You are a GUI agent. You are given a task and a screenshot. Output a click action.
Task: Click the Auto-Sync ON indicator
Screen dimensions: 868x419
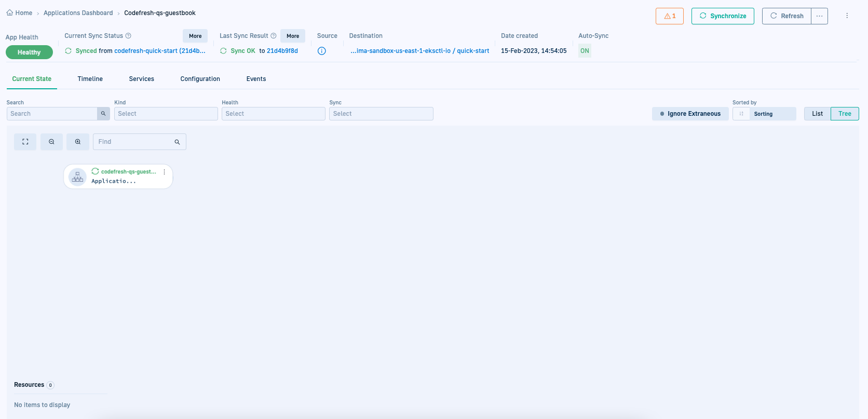point(585,51)
